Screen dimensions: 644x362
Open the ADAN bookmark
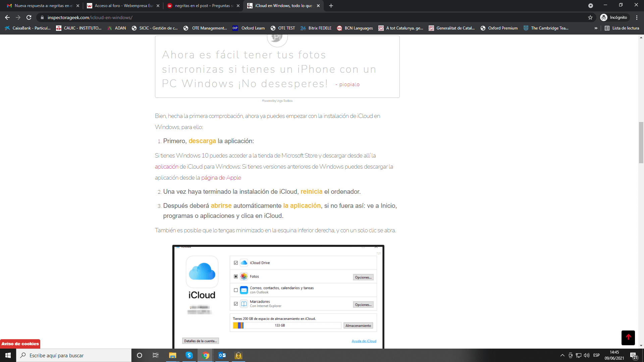(117, 28)
